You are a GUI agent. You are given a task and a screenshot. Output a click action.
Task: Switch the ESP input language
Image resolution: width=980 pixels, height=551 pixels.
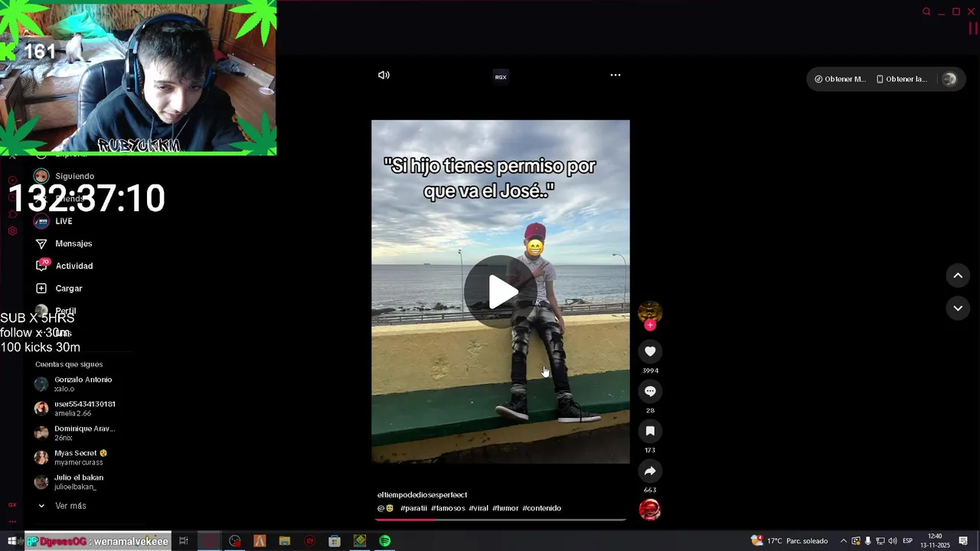(908, 541)
